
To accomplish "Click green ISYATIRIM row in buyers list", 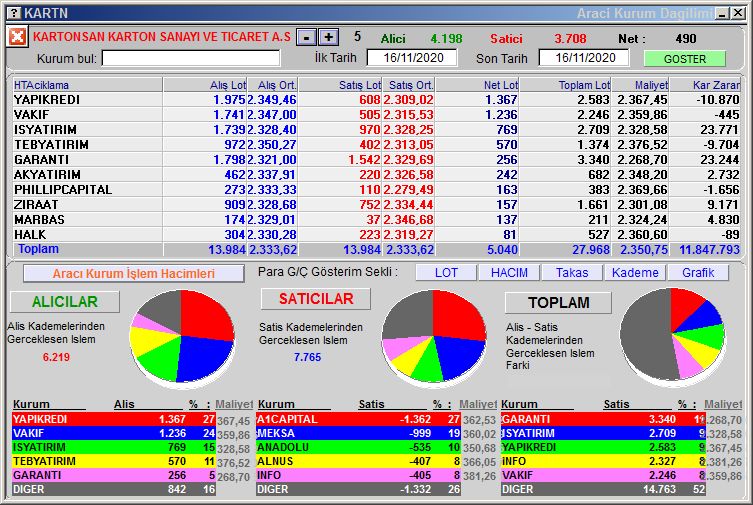I will pyautogui.click(x=114, y=447).
